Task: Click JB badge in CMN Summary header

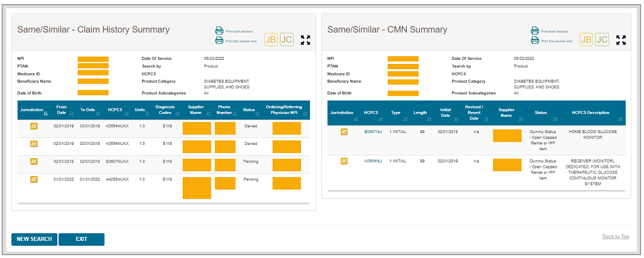Action: coord(587,39)
